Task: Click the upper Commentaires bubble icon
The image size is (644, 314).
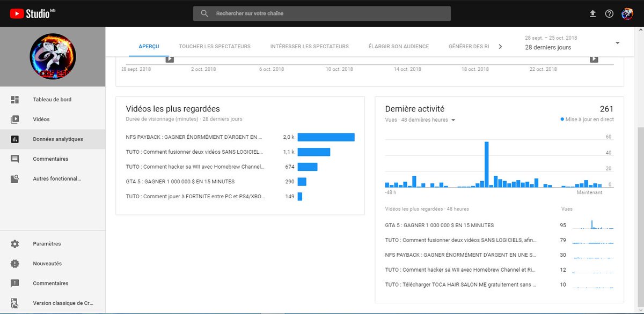Action: [14, 159]
